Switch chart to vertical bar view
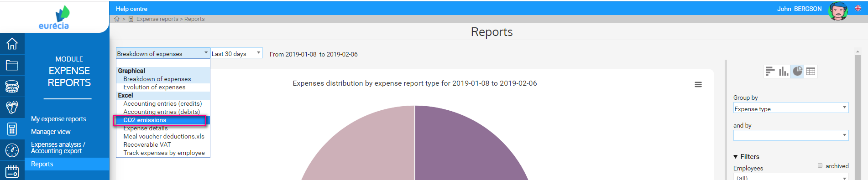This screenshot has height=180, width=868. click(x=784, y=71)
